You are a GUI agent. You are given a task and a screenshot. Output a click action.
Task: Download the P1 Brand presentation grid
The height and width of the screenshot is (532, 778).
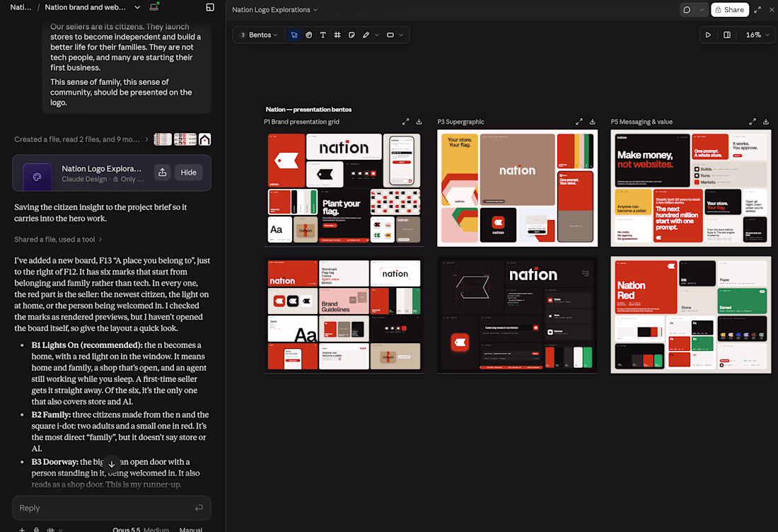(419, 122)
